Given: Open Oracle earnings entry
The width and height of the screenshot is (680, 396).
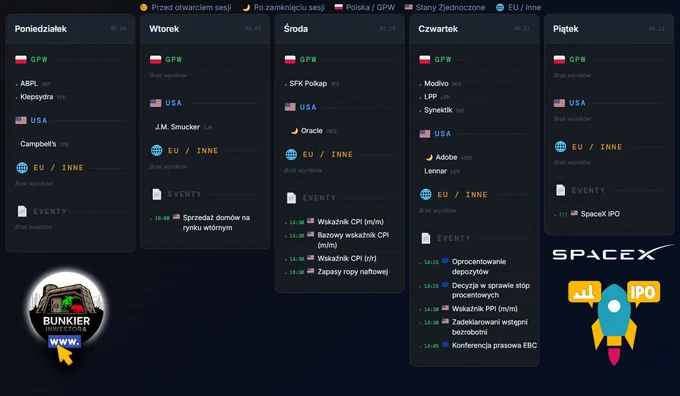Looking at the screenshot, I should 312,131.
